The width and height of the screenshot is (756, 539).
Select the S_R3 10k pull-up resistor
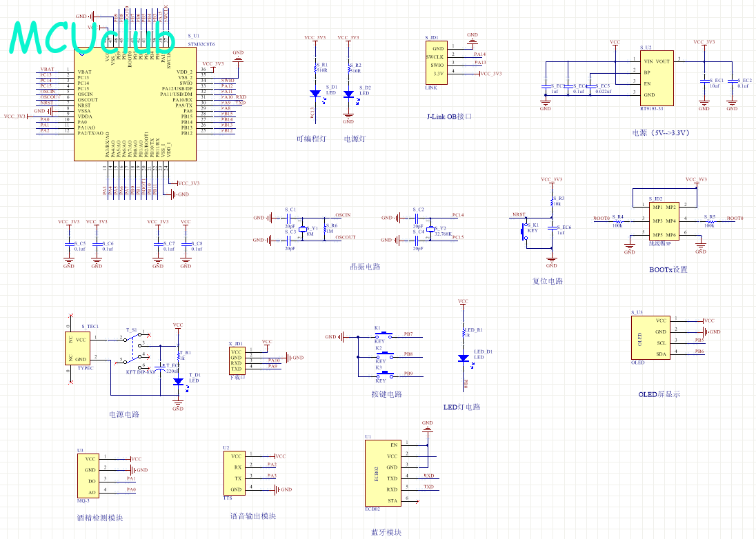click(x=551, y=203)
